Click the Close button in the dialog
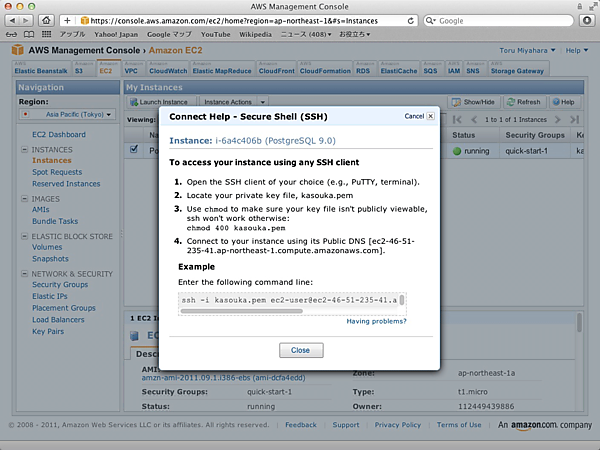Image resolution: width=600 pixels, height=450 pixels. (x=301, y=350)
